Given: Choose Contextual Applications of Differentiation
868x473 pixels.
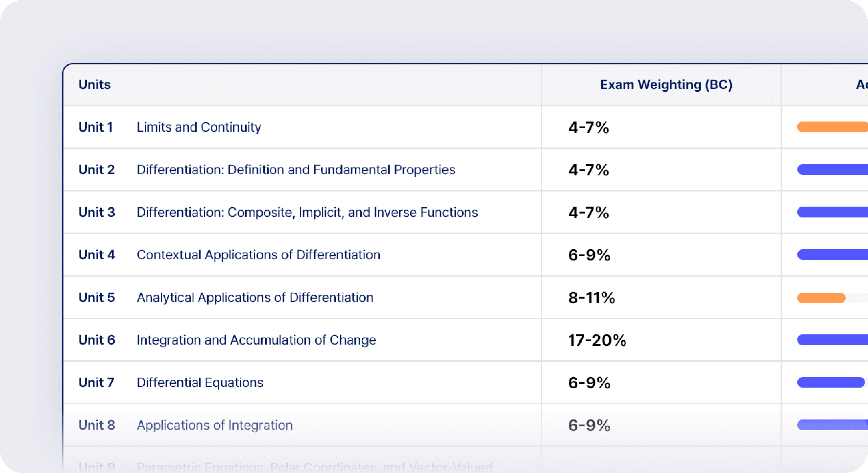Looking at the screenshot, I should pyautogui.click(x=258, y=255).
